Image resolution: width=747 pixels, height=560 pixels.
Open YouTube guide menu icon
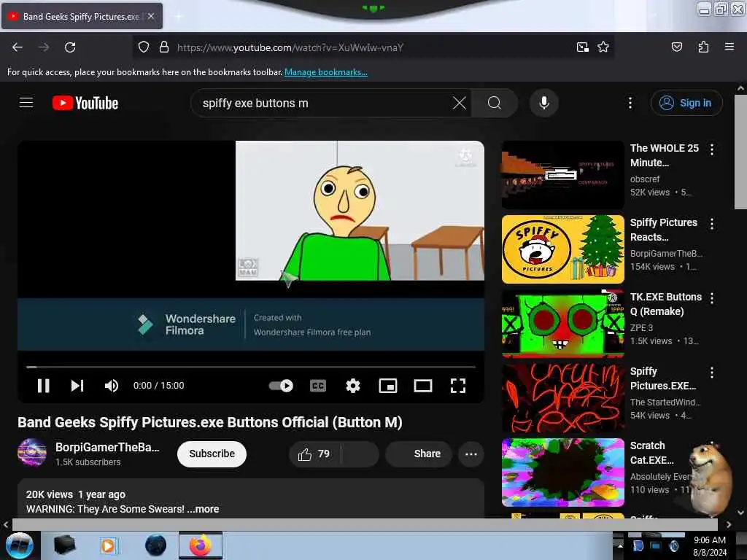26,103
